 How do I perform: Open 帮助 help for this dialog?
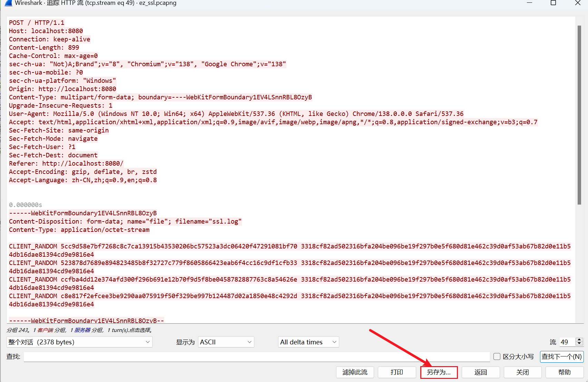coord(564,372)
